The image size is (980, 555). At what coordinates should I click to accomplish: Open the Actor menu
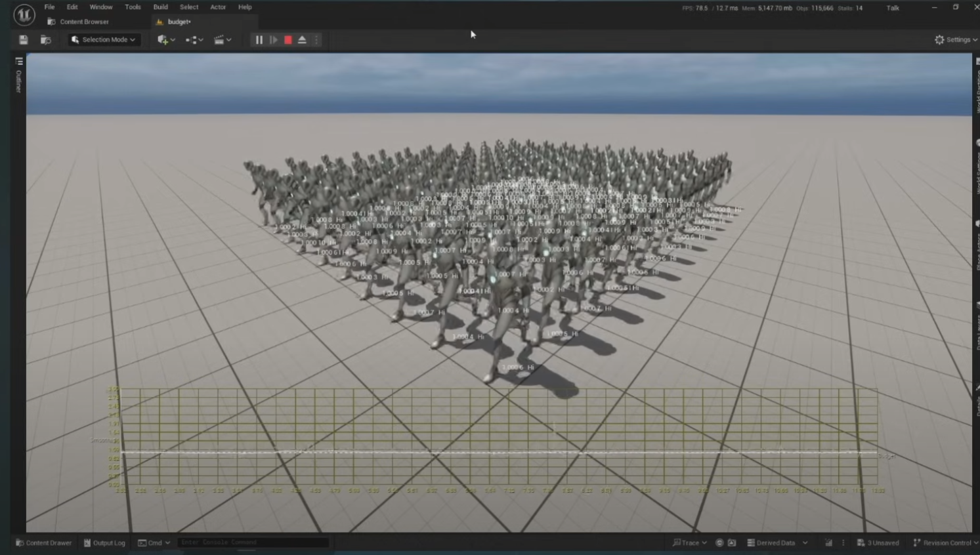[218, 7]
